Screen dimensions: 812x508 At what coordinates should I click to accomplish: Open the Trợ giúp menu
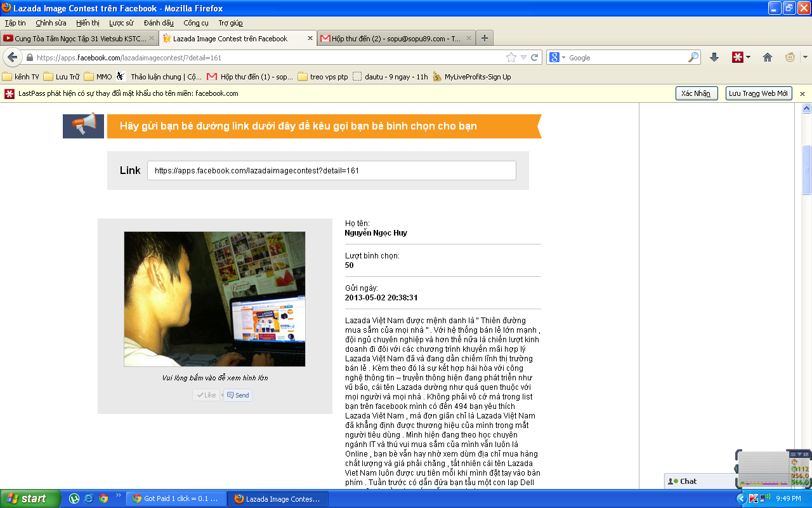pyautogui.click(x=230, y=23)
